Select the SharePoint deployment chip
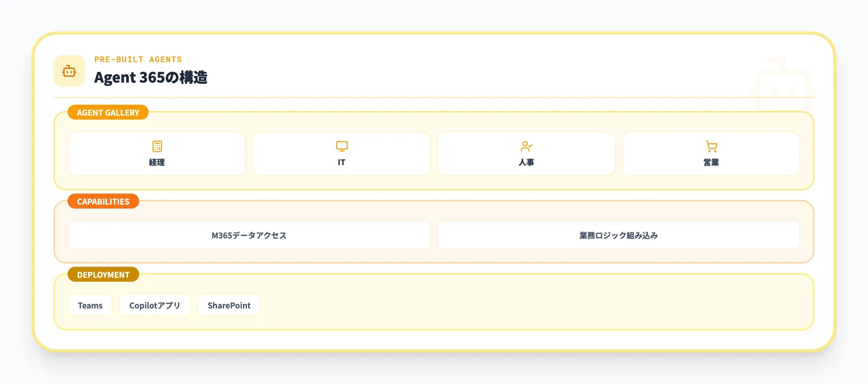 229,305
